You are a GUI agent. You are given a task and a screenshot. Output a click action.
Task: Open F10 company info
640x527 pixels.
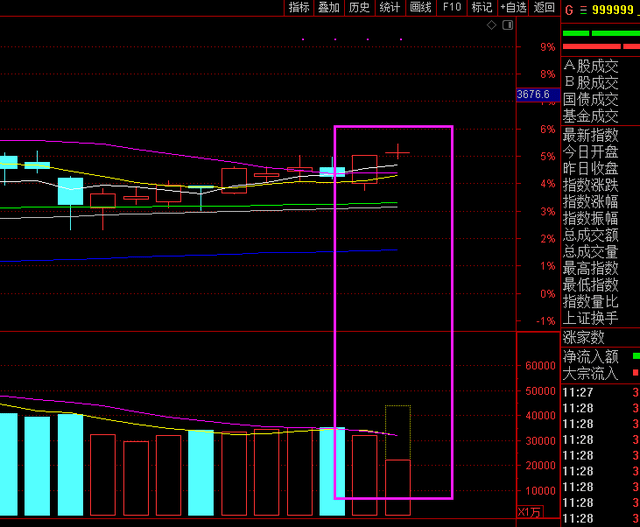coord(451,7)
